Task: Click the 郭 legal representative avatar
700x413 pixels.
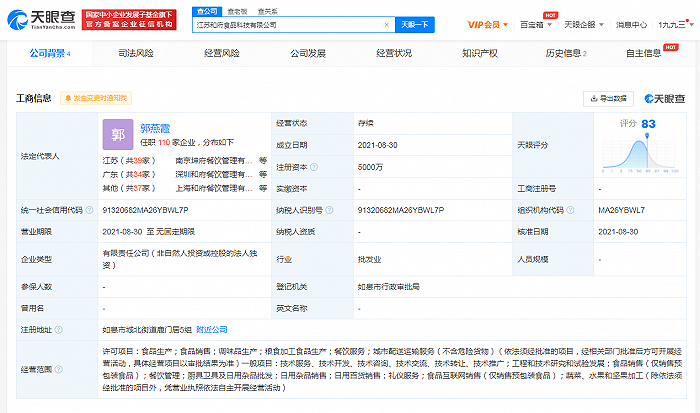Action: tap(118, 133)
